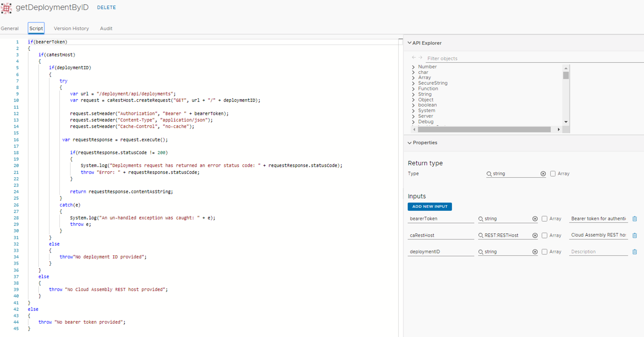Delete the bearerToken input via trash icon

coord(635,219)
